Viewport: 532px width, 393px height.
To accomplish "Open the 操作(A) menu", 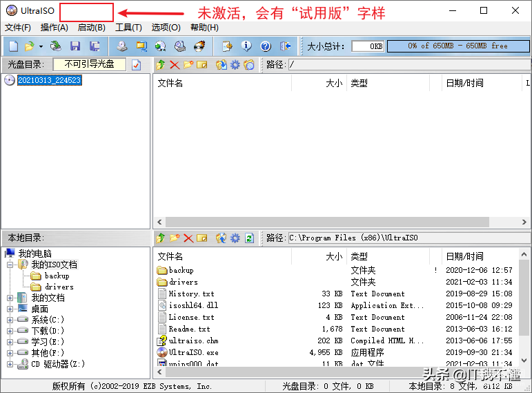I will 55,28.
